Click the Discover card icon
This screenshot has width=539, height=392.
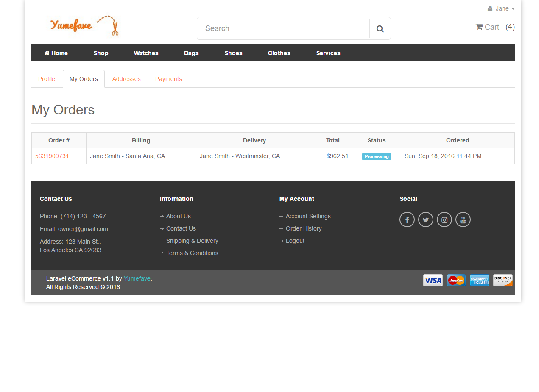pyautogui.click(x=503, y=281)
